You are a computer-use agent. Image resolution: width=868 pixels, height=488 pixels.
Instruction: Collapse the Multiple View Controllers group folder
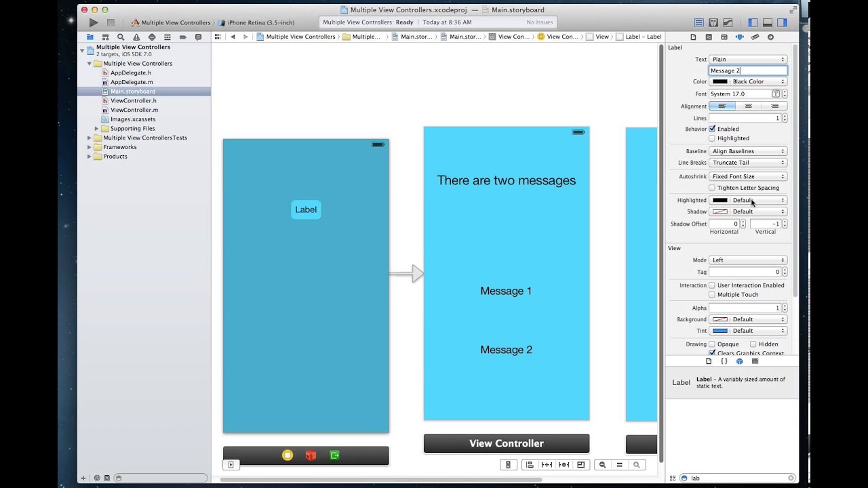(x=90, y=64)
